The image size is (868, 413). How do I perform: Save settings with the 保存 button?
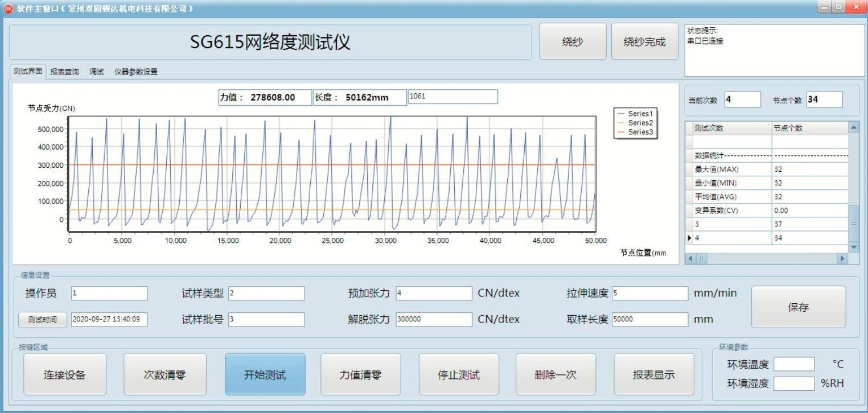click(x=798, y=307)
